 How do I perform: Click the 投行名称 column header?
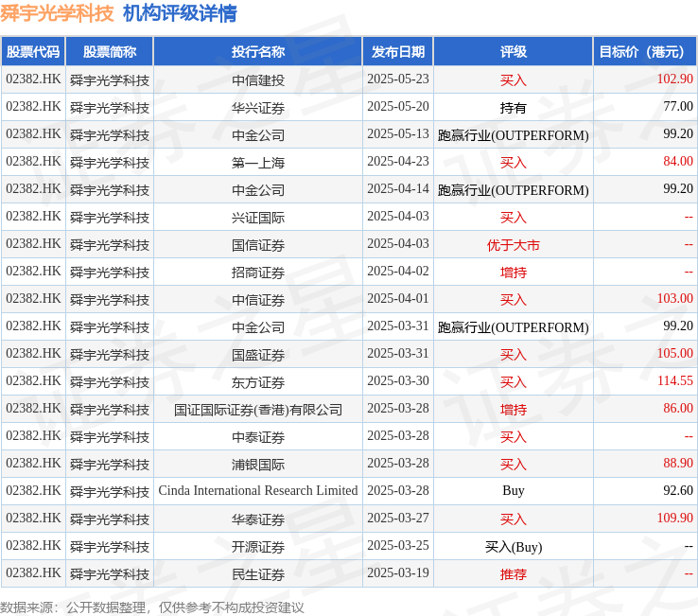[x=258, y=52]
